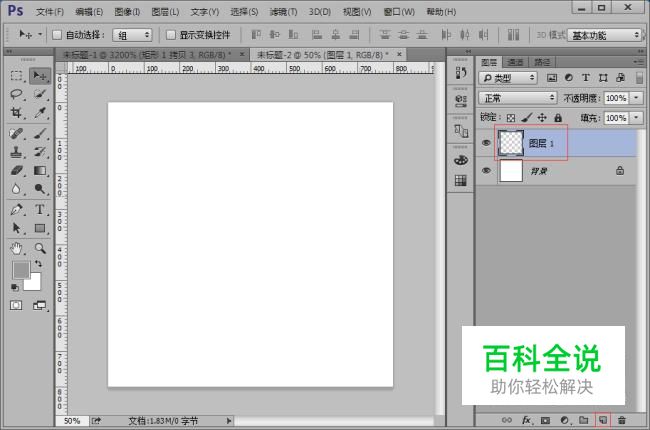Toggle lock image pixels brush icon
The image size is (650, 430).
point(526,118)
